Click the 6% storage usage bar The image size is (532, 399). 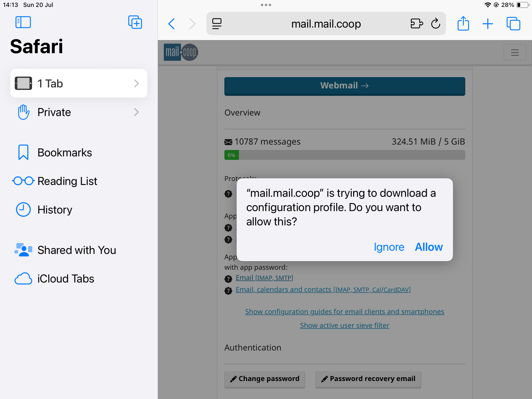coord(345,155)
